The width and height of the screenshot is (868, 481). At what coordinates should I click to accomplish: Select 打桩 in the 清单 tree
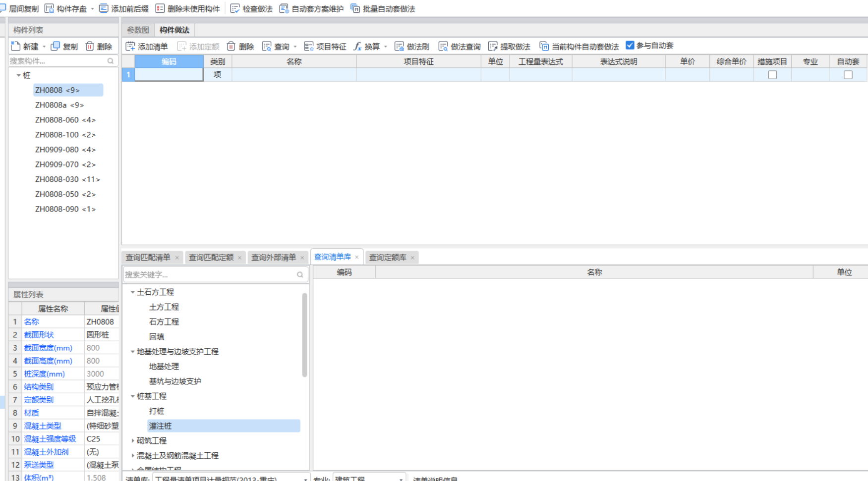click(x=157, y=411)
